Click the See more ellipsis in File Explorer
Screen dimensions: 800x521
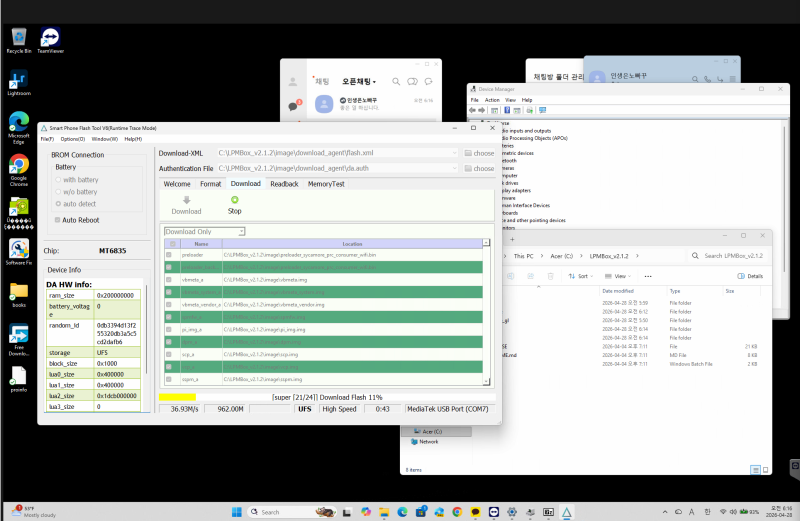[x=648, y=276]
